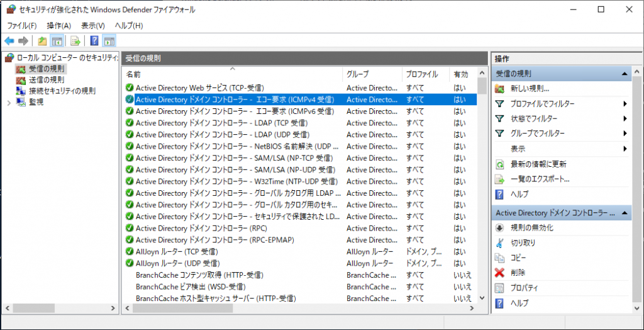
Task: Click the Forward arrow toolbar icon
Action: click(23, 41)
